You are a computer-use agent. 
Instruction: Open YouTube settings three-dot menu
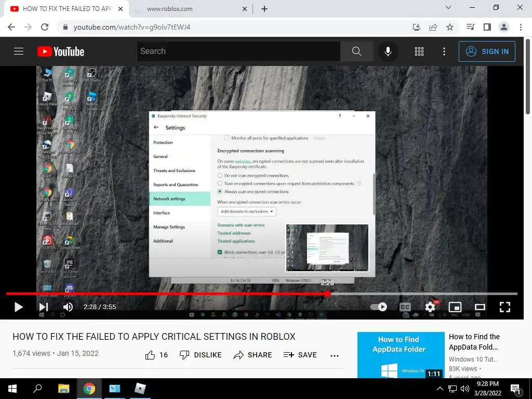[444, 51]
